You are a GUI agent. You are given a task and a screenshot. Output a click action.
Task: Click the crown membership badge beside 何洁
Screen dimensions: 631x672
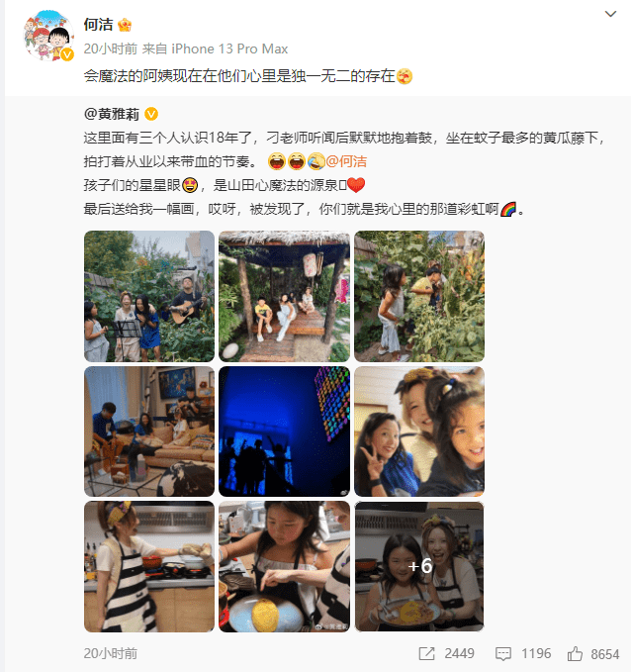[125, 25]
